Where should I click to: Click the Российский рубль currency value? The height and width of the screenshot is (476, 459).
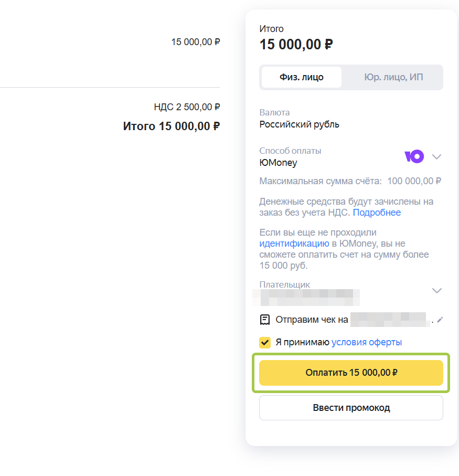tap(299, 124)
